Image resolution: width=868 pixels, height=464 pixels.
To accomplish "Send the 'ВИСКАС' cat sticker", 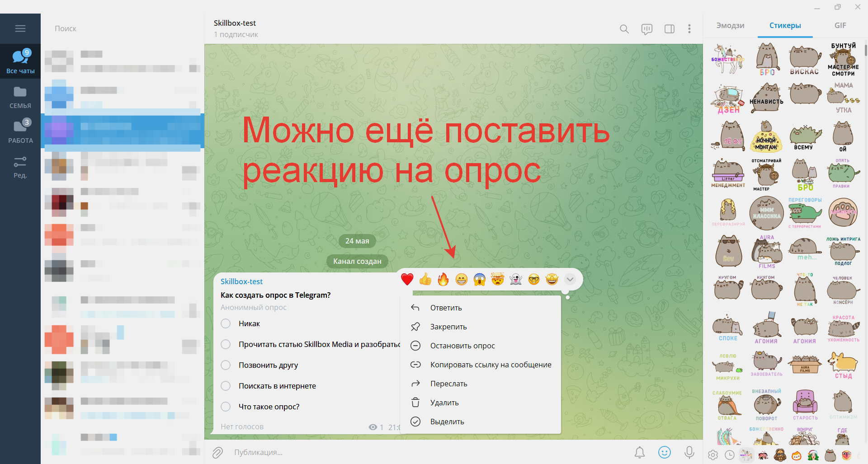I will tap(805, 60).
